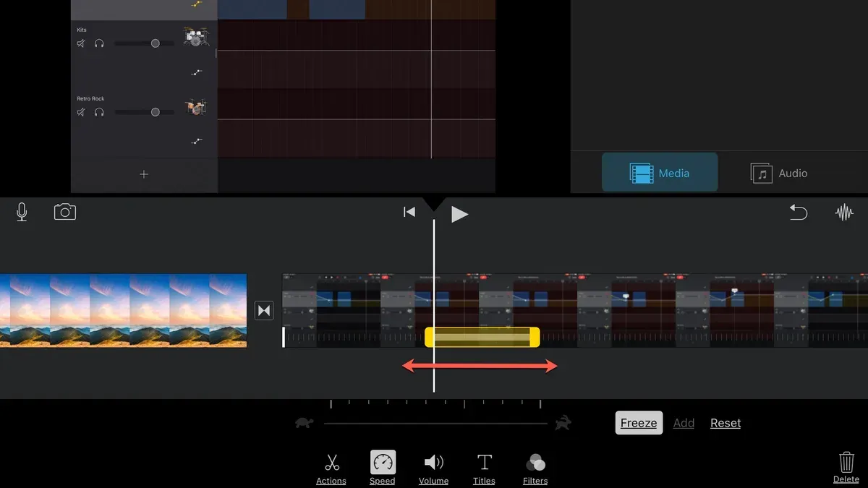The image size is (868, 488).
Task: Toggle the audio waveform display icon
Action: [844, 213]
